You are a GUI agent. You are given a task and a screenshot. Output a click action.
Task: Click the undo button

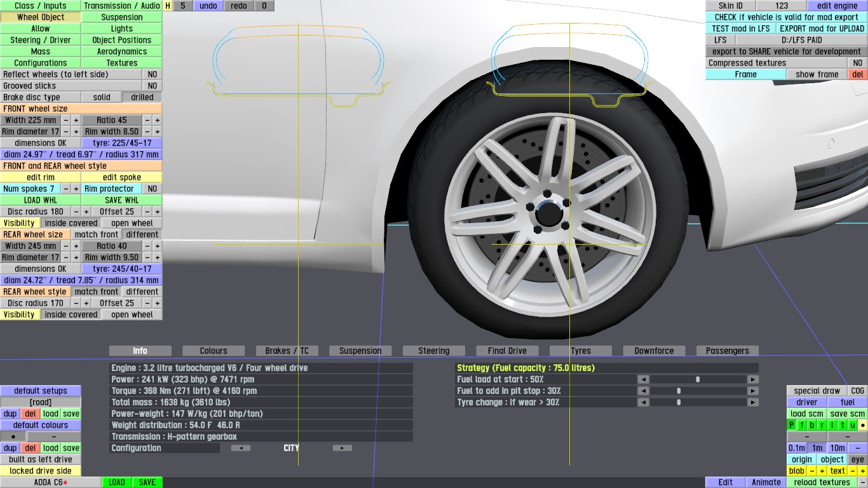tap(208, 6)
